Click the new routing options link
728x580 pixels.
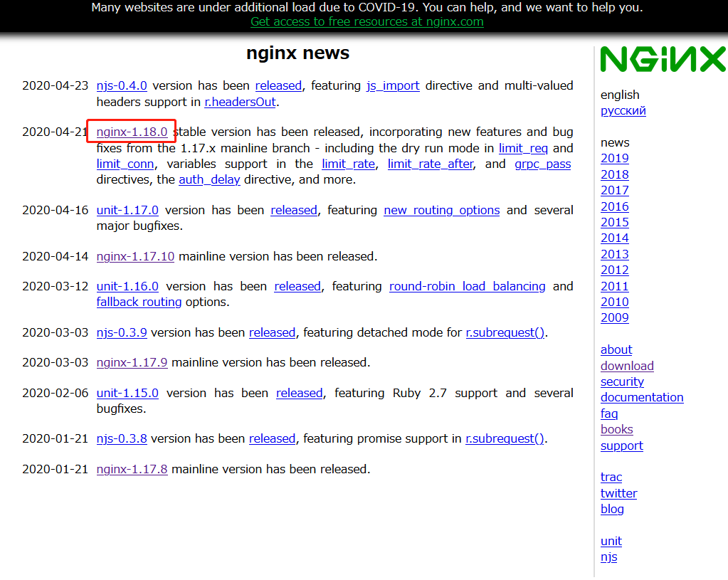click(441, 210)
